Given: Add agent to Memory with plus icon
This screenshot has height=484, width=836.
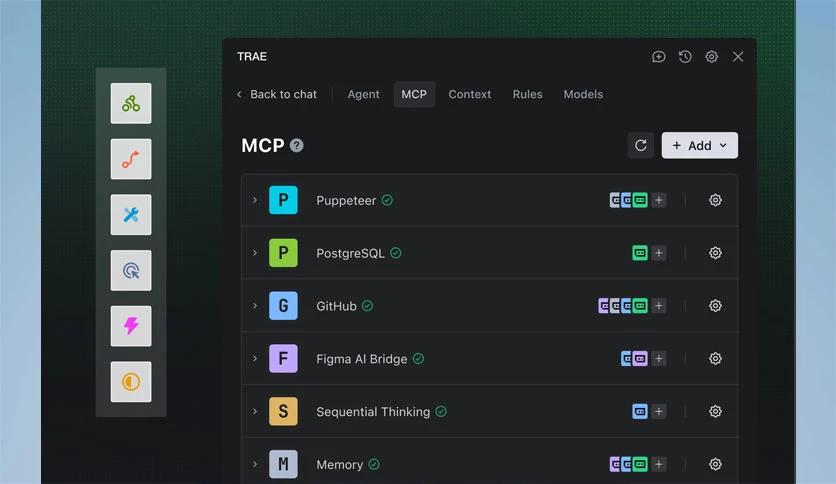Looking at the screenshot, I should click(x=658, y=464).
